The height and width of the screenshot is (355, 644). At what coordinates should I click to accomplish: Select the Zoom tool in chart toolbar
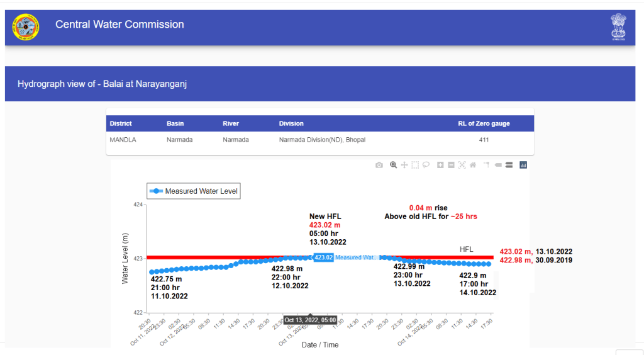[393, 165]
